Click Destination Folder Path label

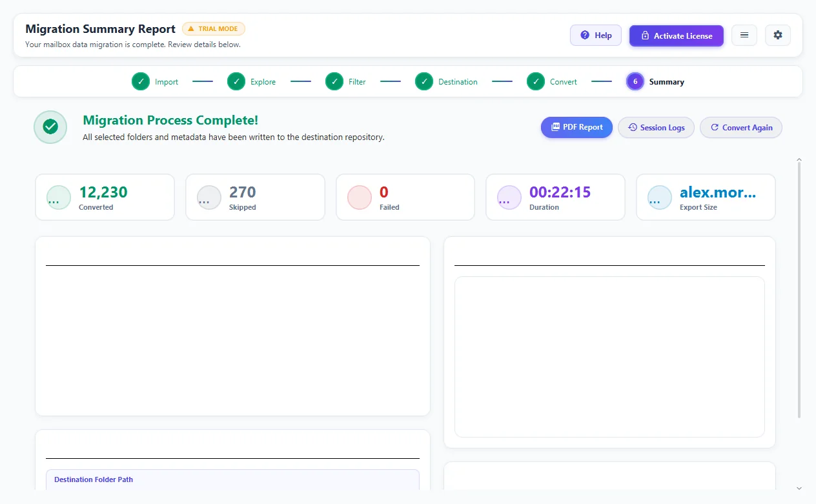tap(94, 479)
